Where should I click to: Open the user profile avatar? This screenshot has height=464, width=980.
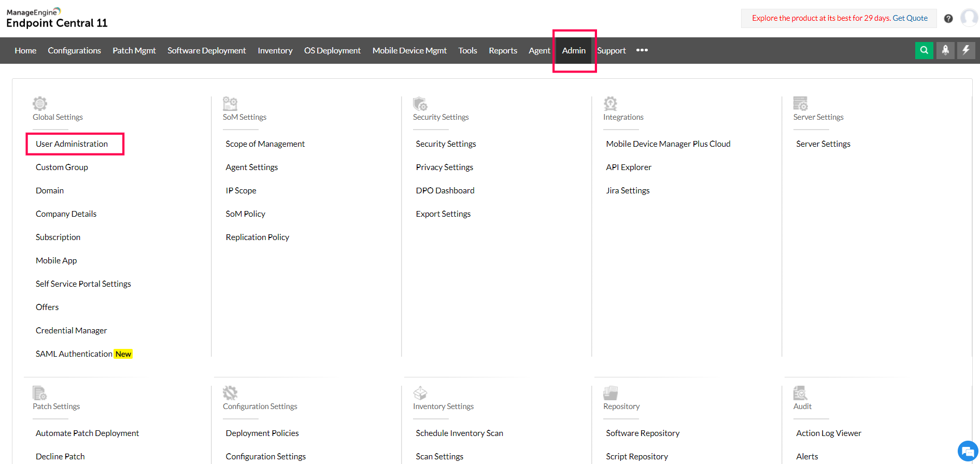969,18
